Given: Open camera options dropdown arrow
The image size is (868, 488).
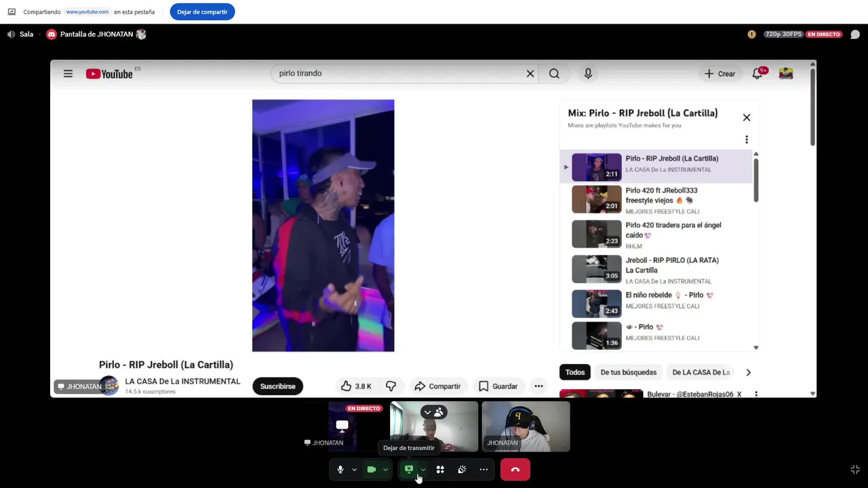Looking at the screenshot, I should [385, 470].
